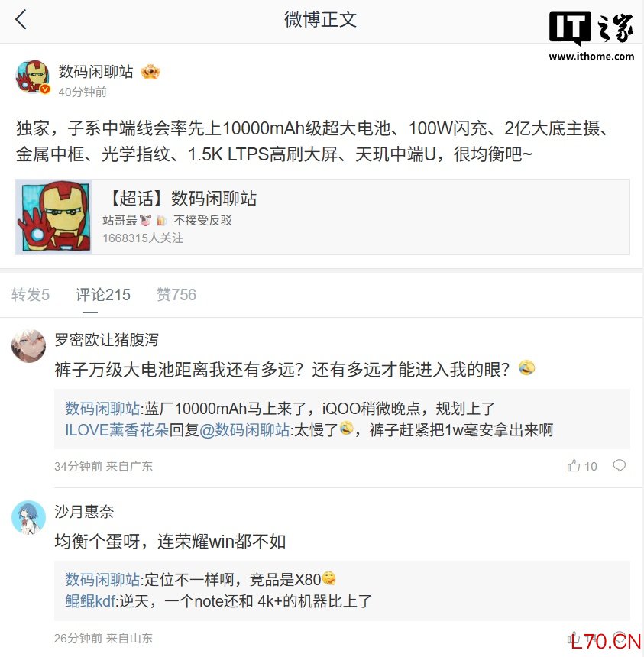Switch to the 赞756 tab
644x657 pixels.
tap(176, 295)
